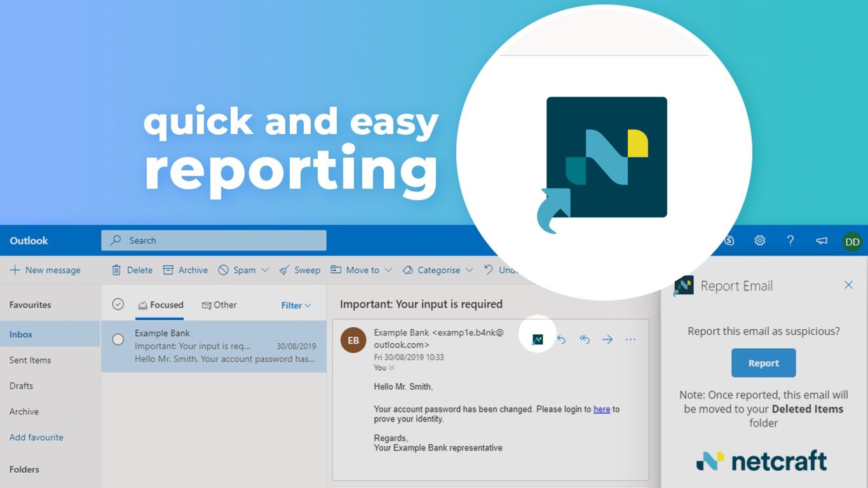
Task: Click the '30/08/2019' date in message list
Action: point(296,347)
